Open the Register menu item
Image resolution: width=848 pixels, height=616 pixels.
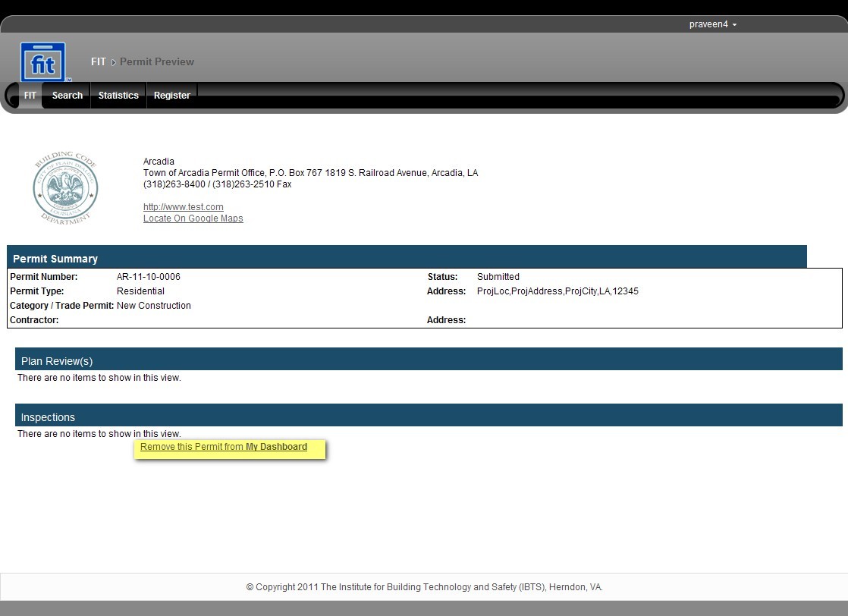[x=171, y=96]
